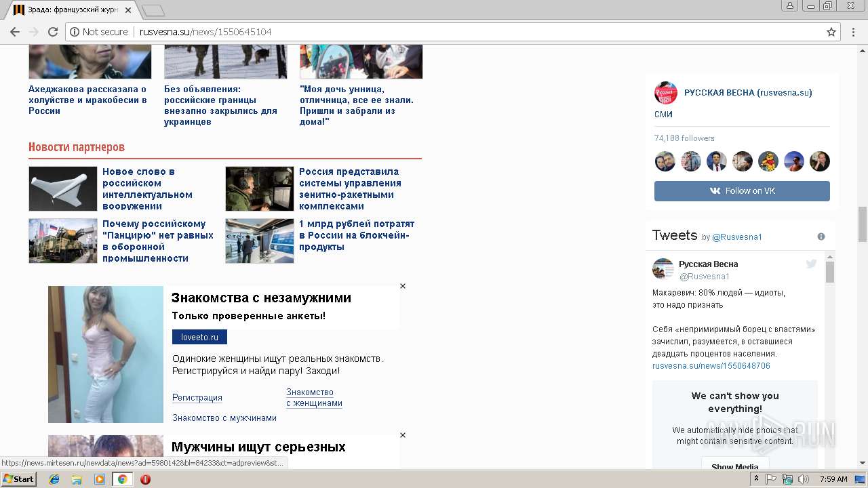The width and height of the screenshot is (868, 488).
Task: Open Моя дочь умница article
Action: click(x=357, y=105)
